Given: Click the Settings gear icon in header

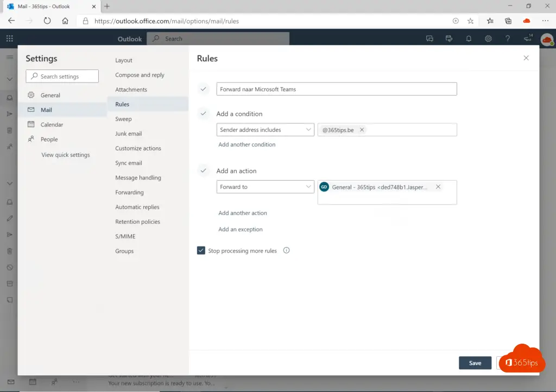Looking at the screenshot, I should [488, 39].
